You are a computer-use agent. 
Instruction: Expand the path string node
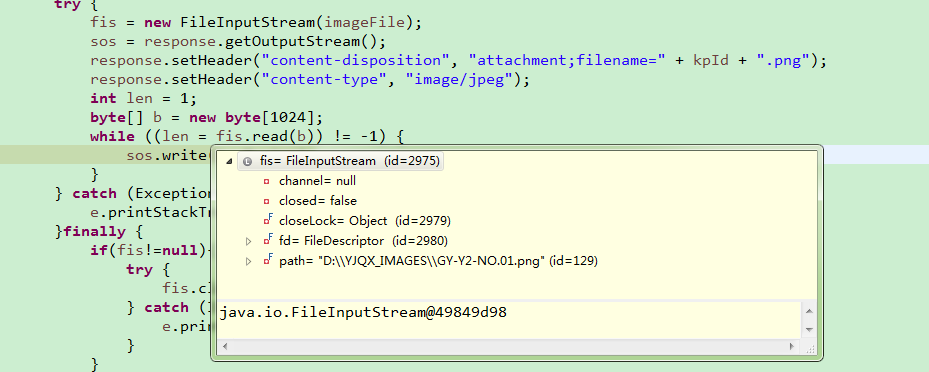click(x=249, y=261)
